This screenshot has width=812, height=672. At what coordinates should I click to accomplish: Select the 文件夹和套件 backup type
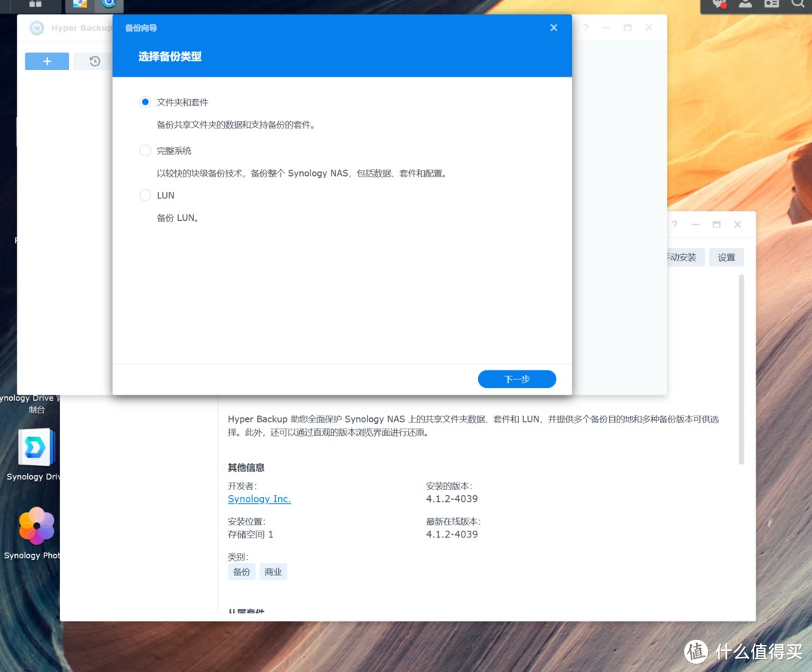[144, 101]
